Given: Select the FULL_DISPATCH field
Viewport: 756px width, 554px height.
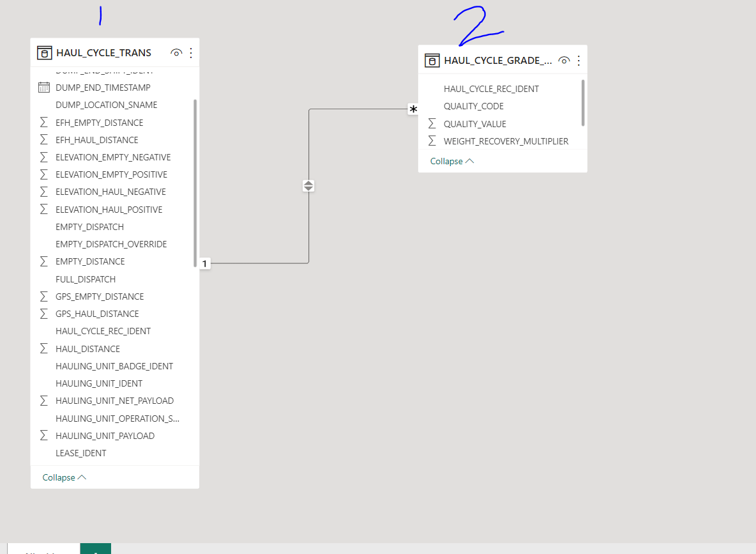Looking at the screenshot, I should click(x=86, y=279).
